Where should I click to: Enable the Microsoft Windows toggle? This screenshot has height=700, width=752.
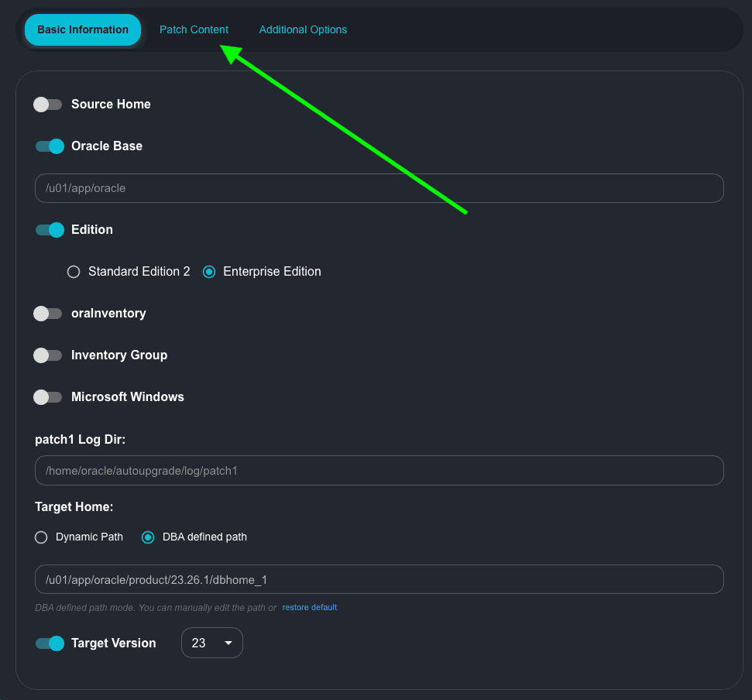pos(48,397)
